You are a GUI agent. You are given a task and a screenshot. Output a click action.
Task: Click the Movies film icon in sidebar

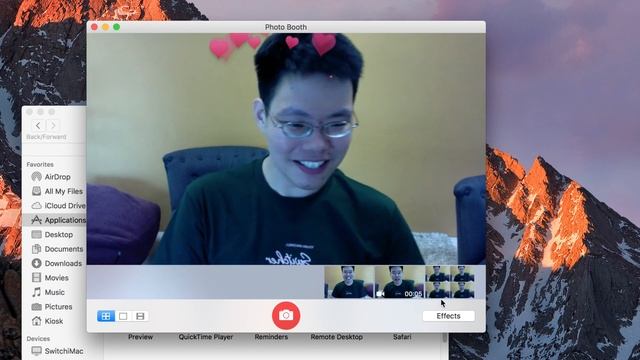point(36,278)
